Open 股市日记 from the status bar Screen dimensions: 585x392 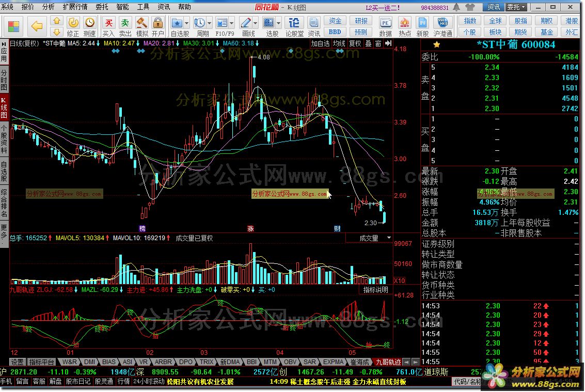[78, 382]
